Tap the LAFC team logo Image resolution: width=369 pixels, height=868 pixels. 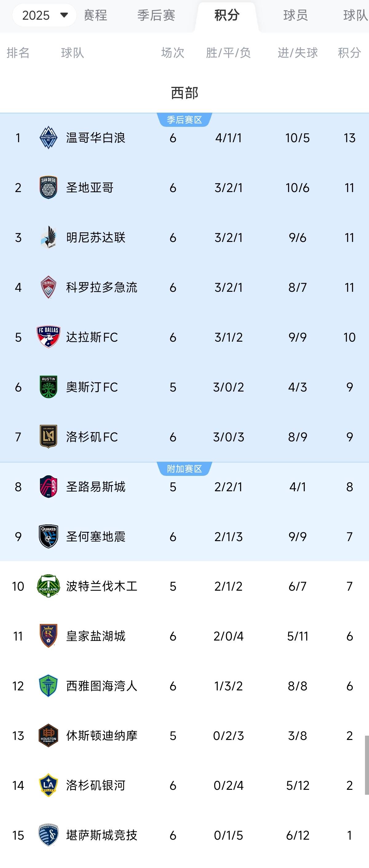[x=48, y=437]
